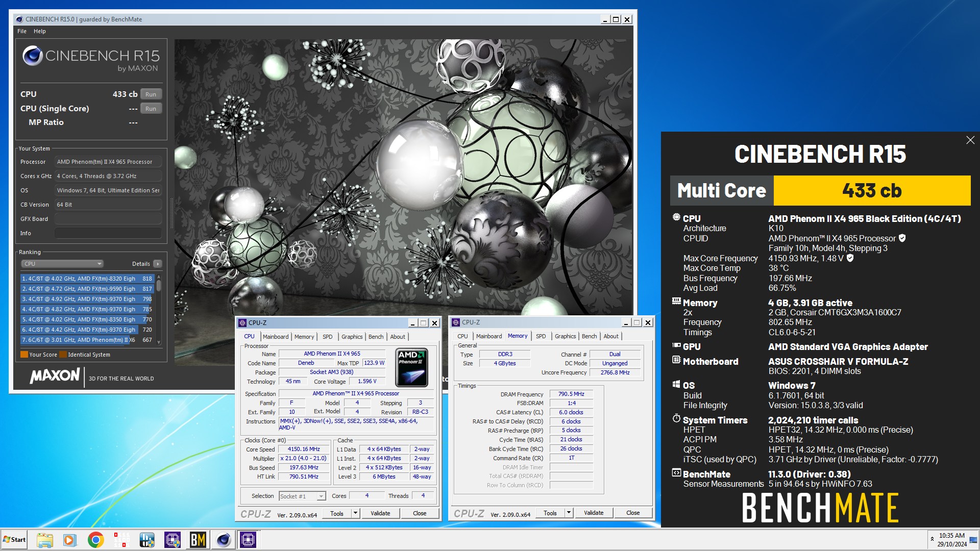Click Tools button in right CPU-Z
980x551 pixels.
(550, 513)
